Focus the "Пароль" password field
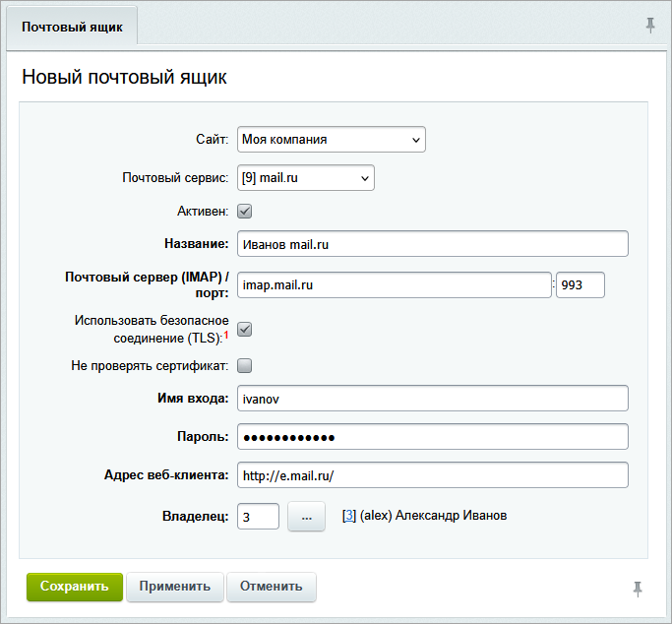This screenshot has height=624, width=672. 432,436
